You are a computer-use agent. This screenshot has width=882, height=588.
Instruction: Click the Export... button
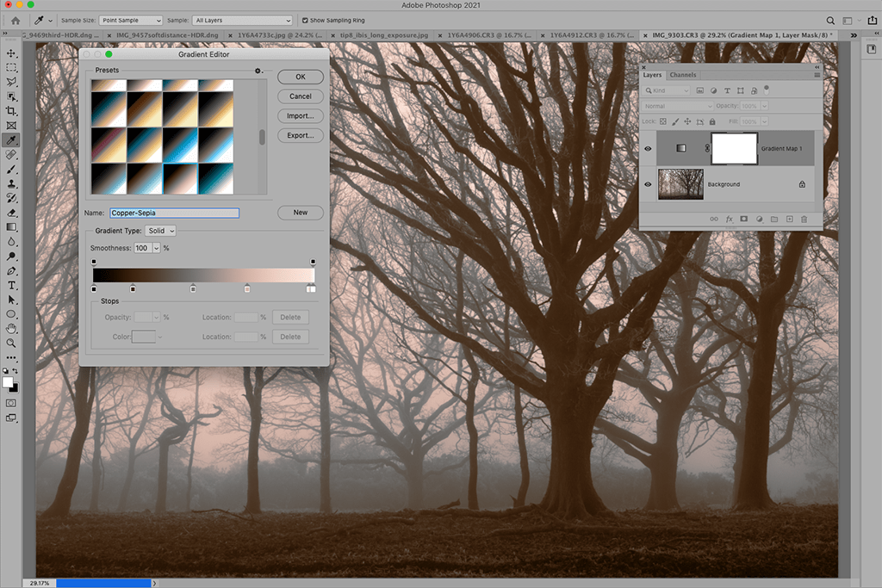pyautogui.click(x=301, y=135)
